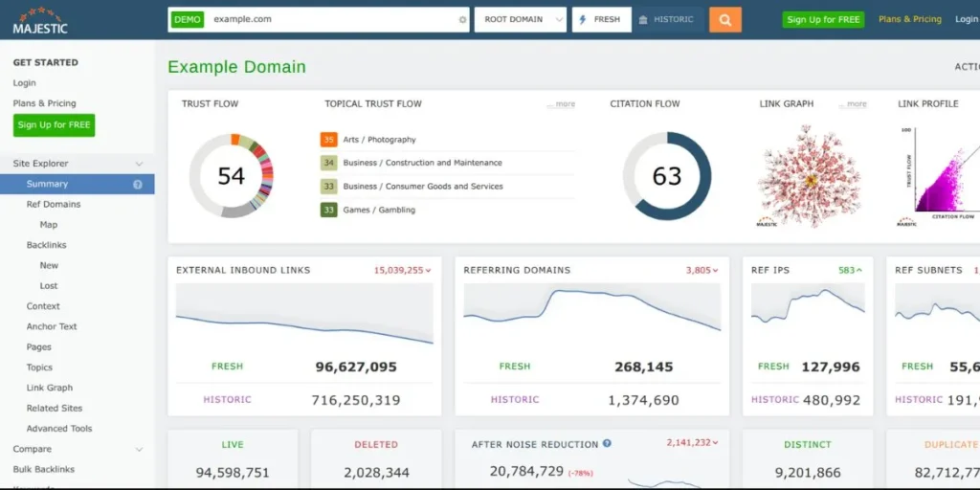980x490 pixels.
Task: Select Anchor Text in the sidebar
Action: coord(52,326)
